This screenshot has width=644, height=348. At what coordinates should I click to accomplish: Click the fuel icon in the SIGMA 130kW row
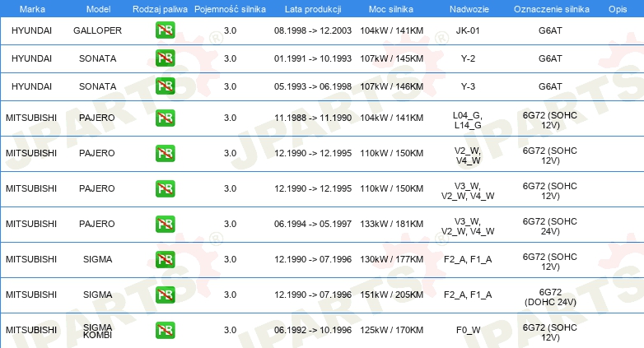click(x=165, y=259)
